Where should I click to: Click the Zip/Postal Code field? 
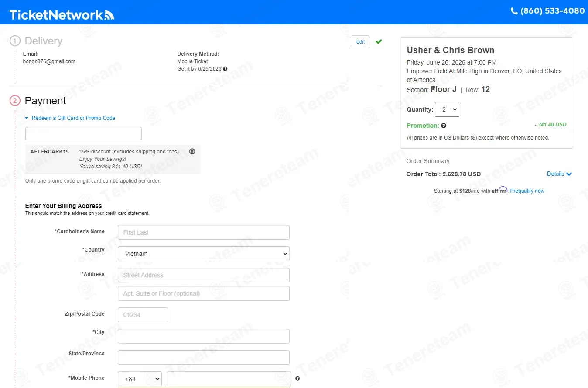tap(143, 315)
